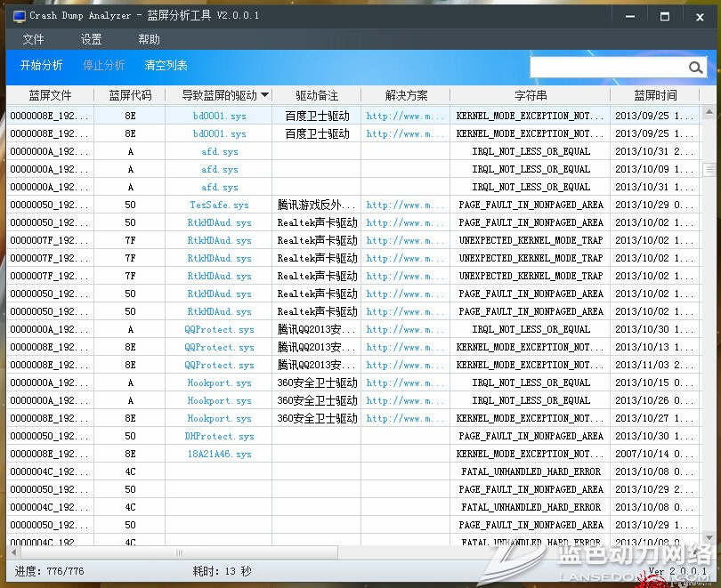721x588 pixels.
Task: Click the search magnifier icon
Action: (x=695, y=68)
